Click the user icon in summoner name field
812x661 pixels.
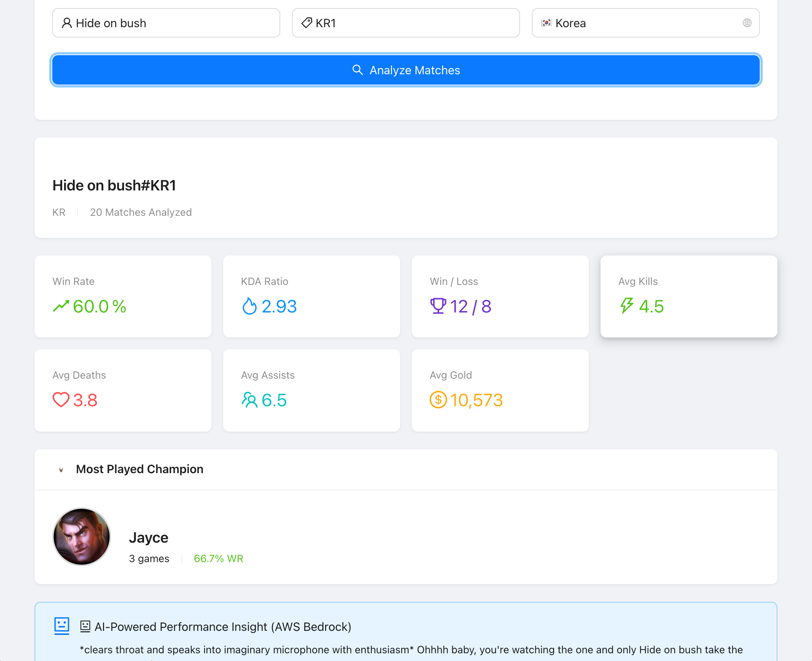pyautogui.click(x=67, y=23)
